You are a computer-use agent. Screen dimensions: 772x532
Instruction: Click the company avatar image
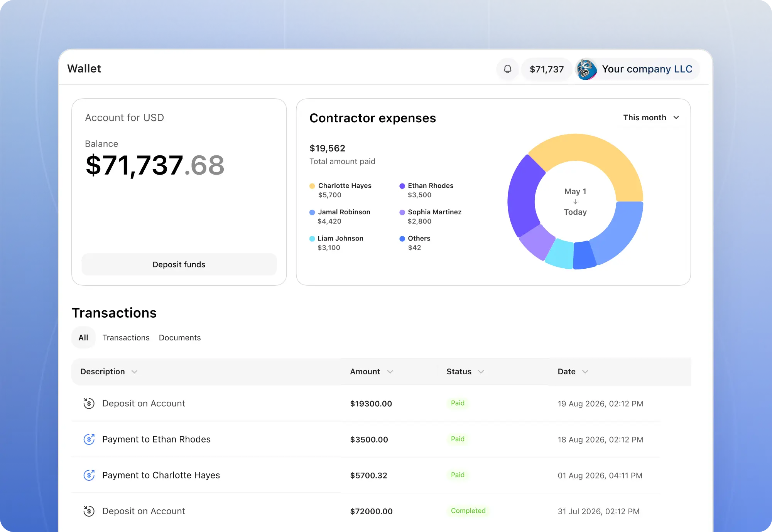586,69
